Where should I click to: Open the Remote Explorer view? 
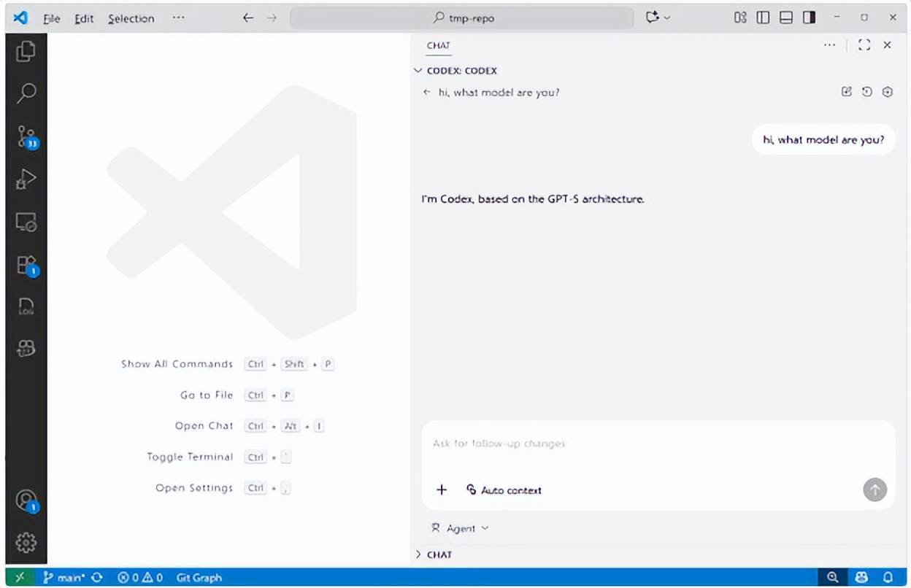(26, 221)
